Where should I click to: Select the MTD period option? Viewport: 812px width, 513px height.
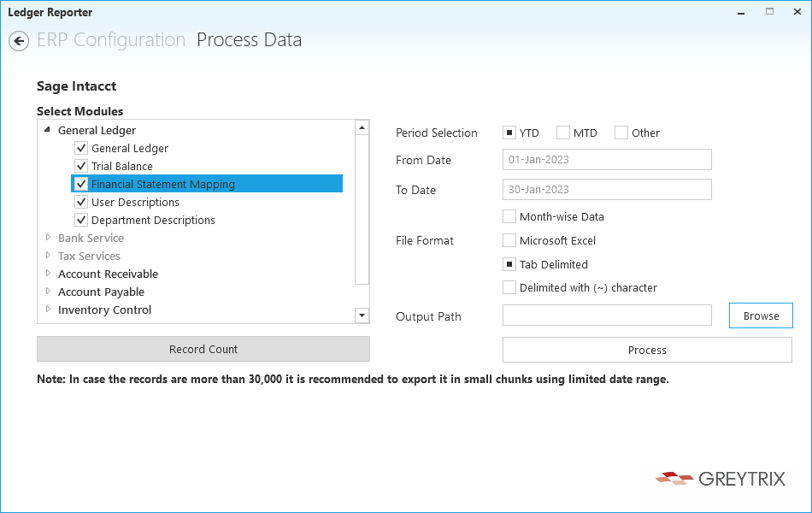563,133
